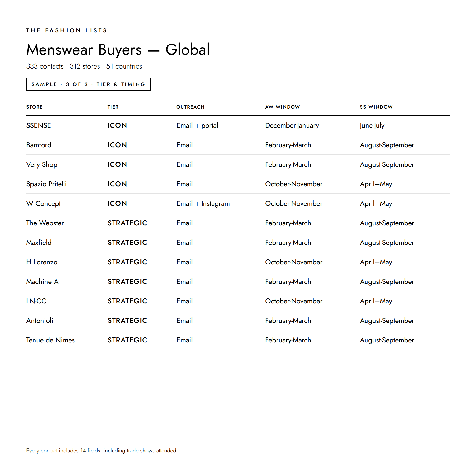Select the Maxfield store name
Viewport: 476px width, 476px height.
coord(39,243)
